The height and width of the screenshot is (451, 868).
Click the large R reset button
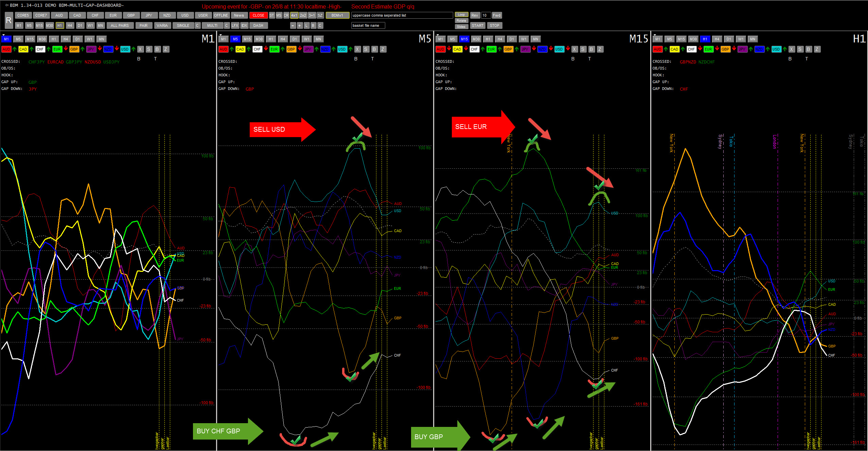coord(9,20)
